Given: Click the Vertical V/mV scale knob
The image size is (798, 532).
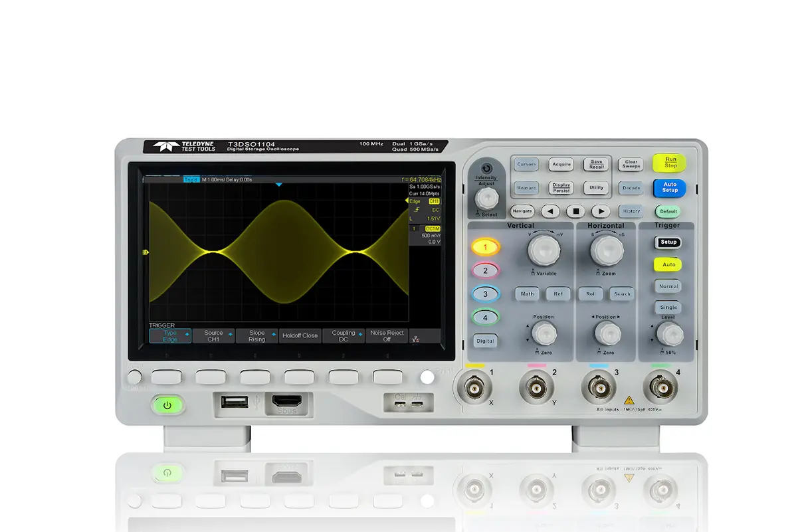Looking at the screenshot, I should [x=544, y=250].
